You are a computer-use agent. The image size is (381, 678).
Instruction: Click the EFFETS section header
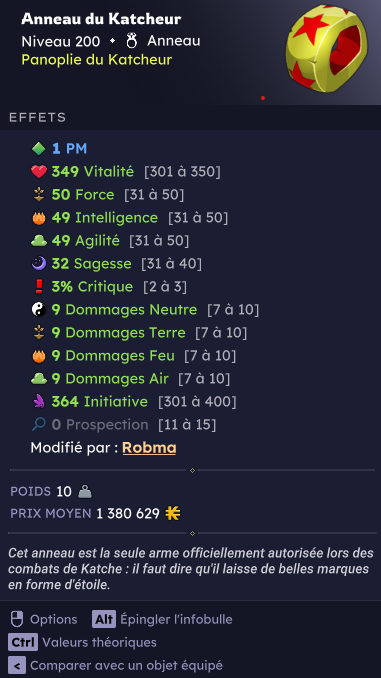coord(37,118)
